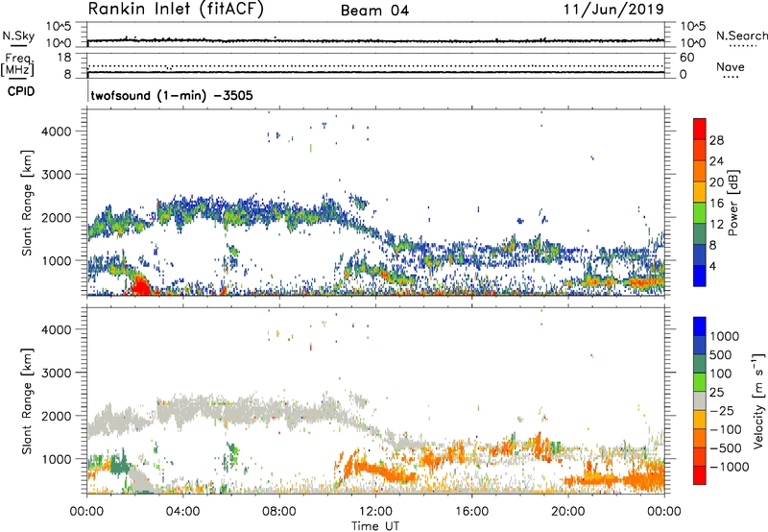This screenshot has height=532, width=768.
Task: Pick the red segment of Power color bar
Action: pos(700,130)
